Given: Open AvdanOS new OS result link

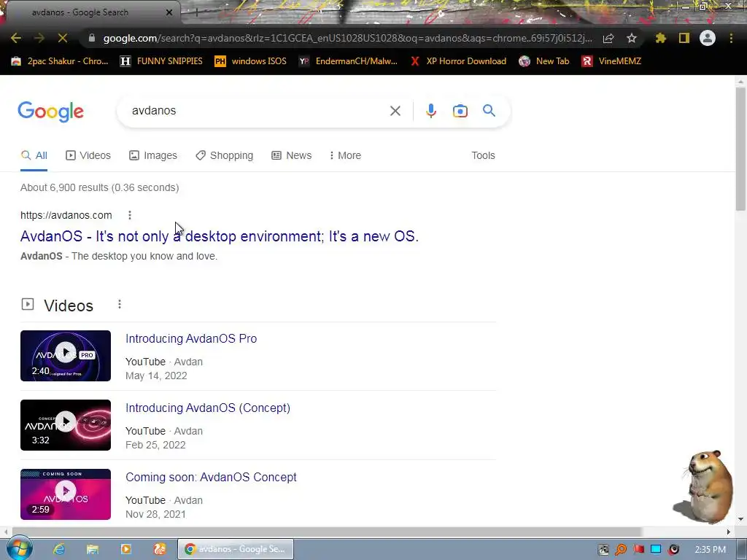Looking at the screenshot, I should click(x=219, y=236).
